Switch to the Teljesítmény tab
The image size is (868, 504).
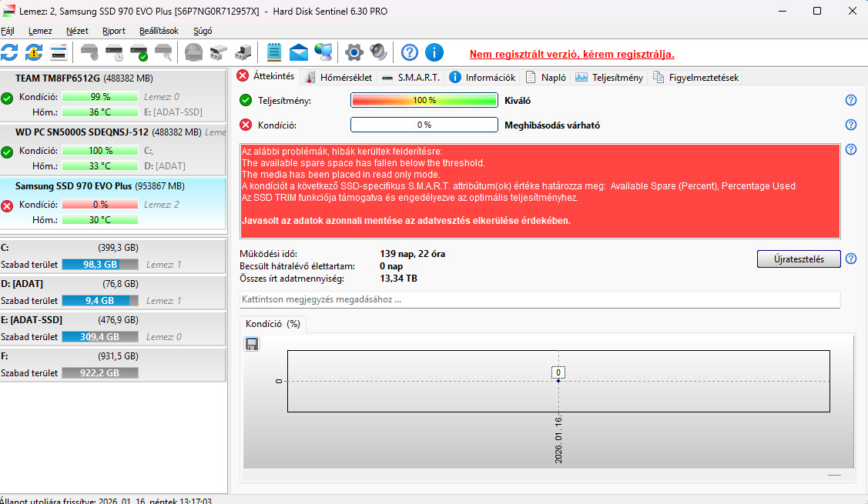(x=609, y=78)
